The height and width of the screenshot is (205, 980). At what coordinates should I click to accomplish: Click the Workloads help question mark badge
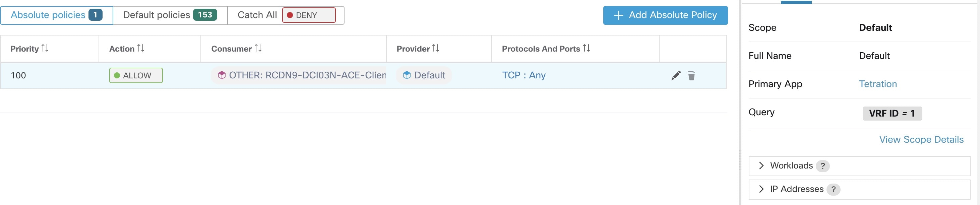coord(822,166)
